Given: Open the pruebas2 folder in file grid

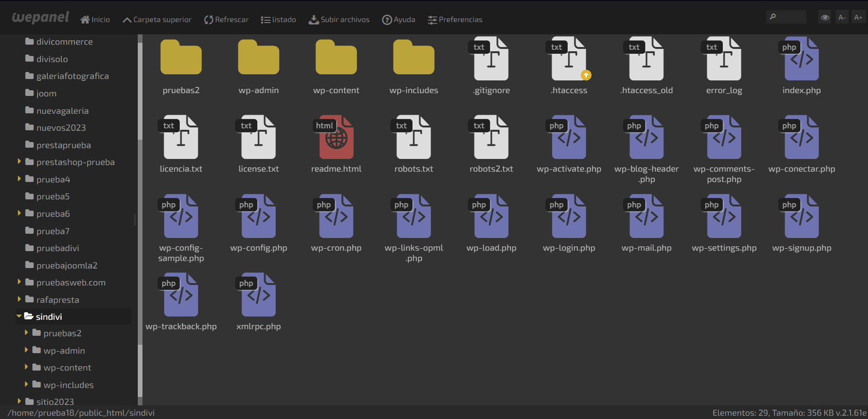Looking at the screenshot, I should (x=181, y=58).
